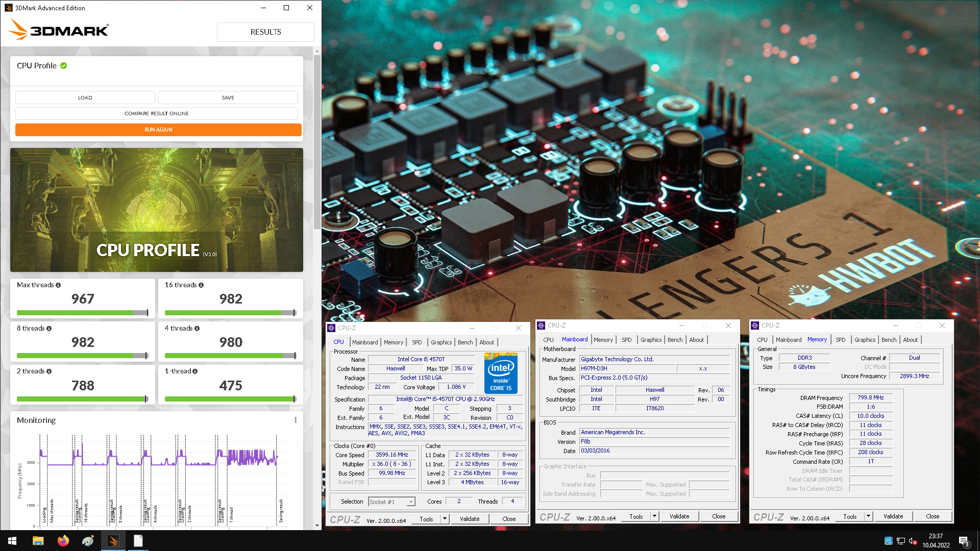Image resolution: width=980 pixels, height=551 pixels.
Task: Switch to CPU tab in CPU-Z Memory window
Action: (762, 340)
